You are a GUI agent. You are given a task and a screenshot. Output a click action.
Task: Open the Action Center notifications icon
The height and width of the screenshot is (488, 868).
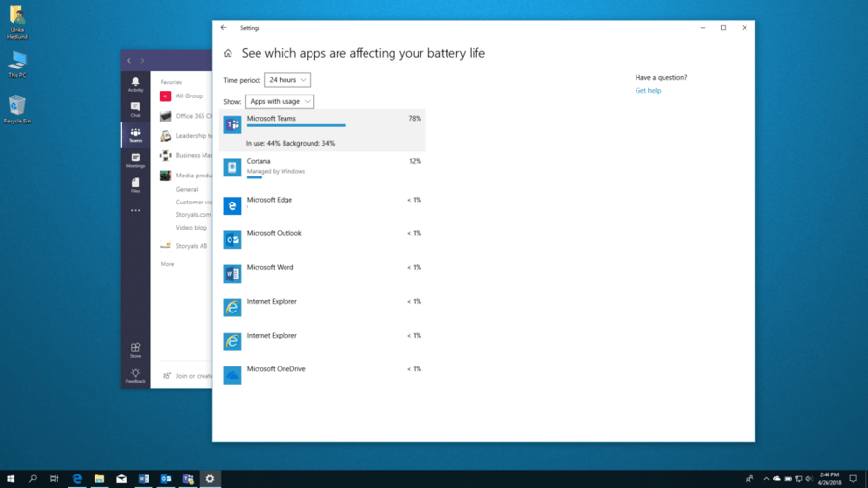click(x=854, y=479)
